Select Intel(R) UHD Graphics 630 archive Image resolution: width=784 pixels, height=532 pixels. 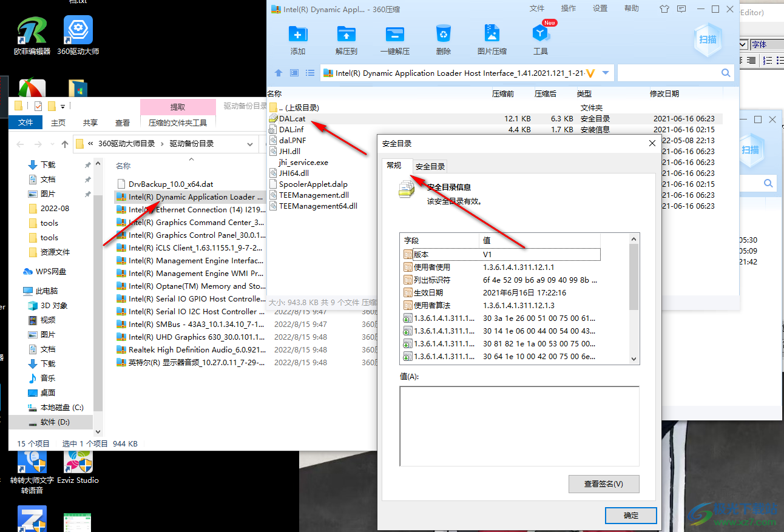click(x=189, y=337)
